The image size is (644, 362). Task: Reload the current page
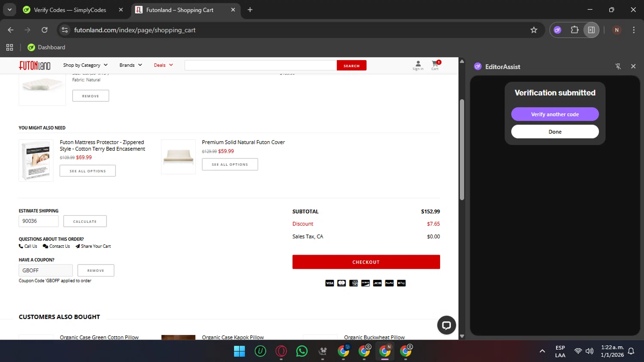coord(44,30)
